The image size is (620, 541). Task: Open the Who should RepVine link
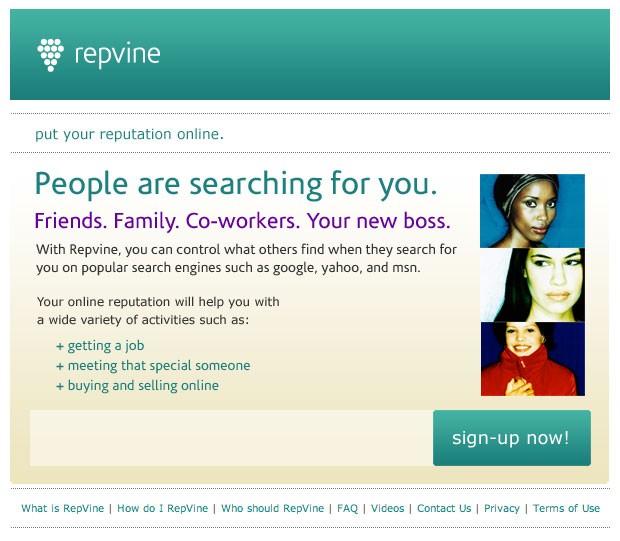coord(272,508)
